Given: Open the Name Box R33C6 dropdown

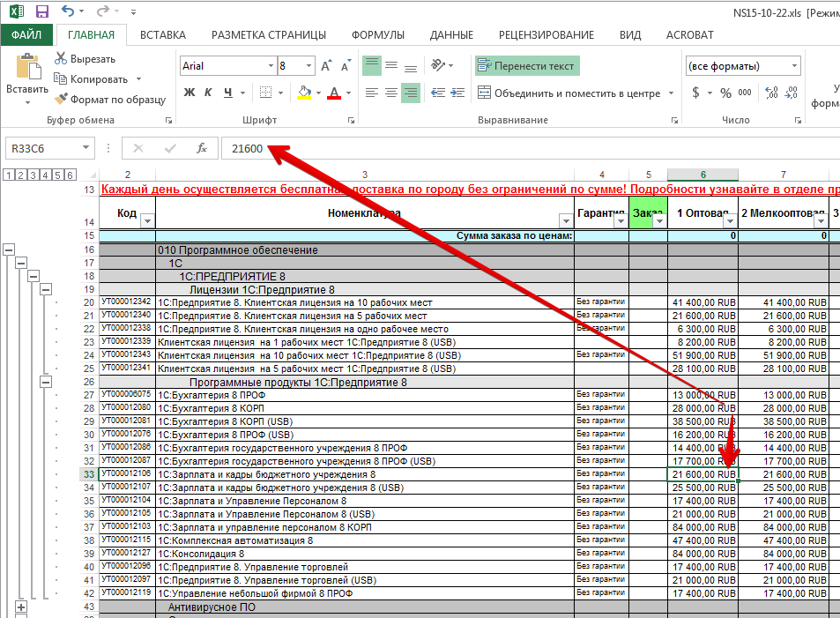Looking at the screenshot, I should coord(85,148).
